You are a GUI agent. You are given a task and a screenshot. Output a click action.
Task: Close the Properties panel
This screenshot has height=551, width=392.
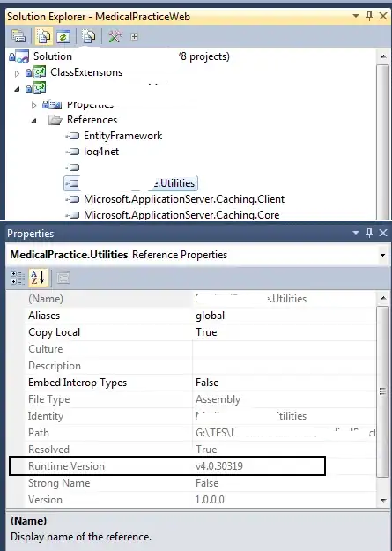coord(383,233)
